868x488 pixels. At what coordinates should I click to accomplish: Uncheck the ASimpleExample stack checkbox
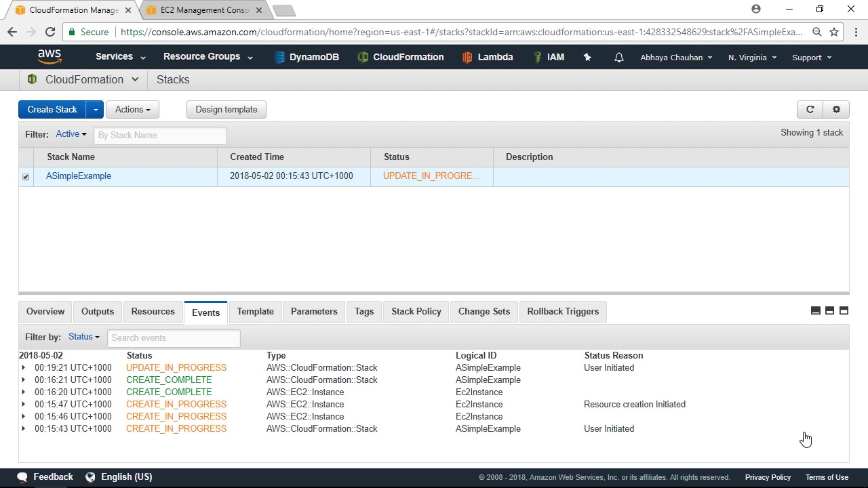[26, 177]
